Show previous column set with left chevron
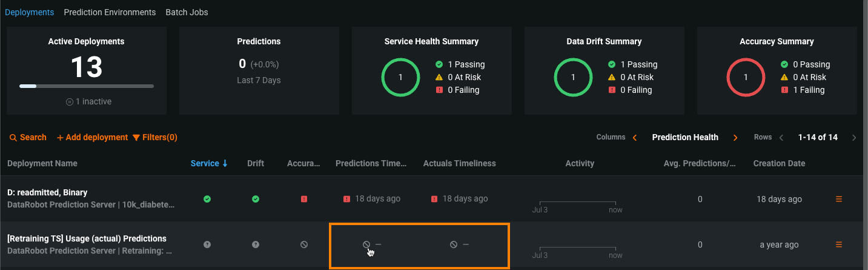This screenshot has height=270, width=868. (x=635, y=138)
